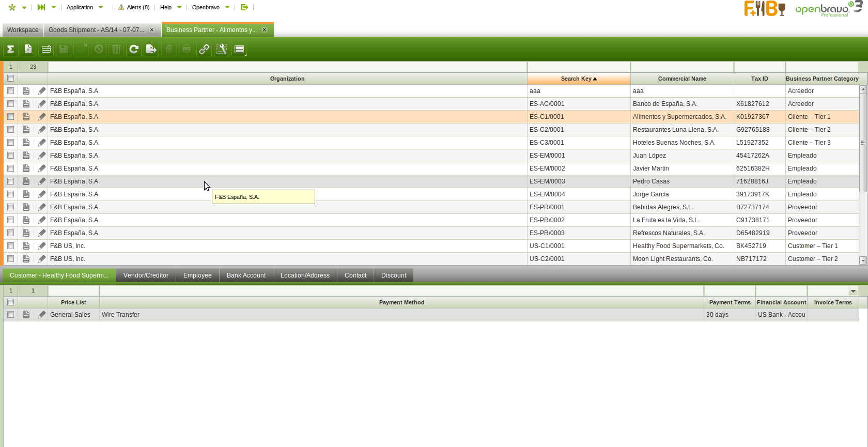Screen dimensions: 868x447
Task: Open the Alerts warning triangle icon
Action: 121,7
